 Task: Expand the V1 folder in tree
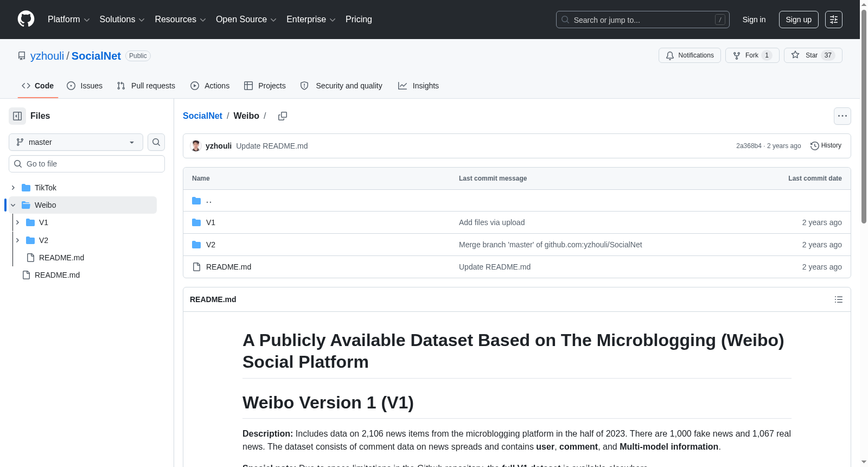coord(17,222)
